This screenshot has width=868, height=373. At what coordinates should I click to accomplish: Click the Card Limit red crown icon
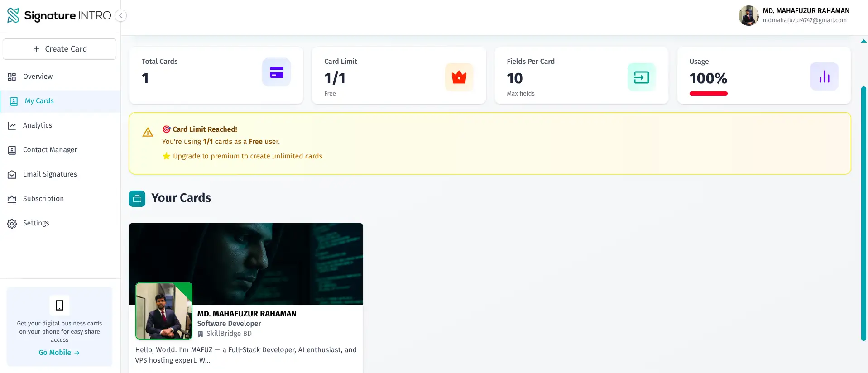point(459,77)
